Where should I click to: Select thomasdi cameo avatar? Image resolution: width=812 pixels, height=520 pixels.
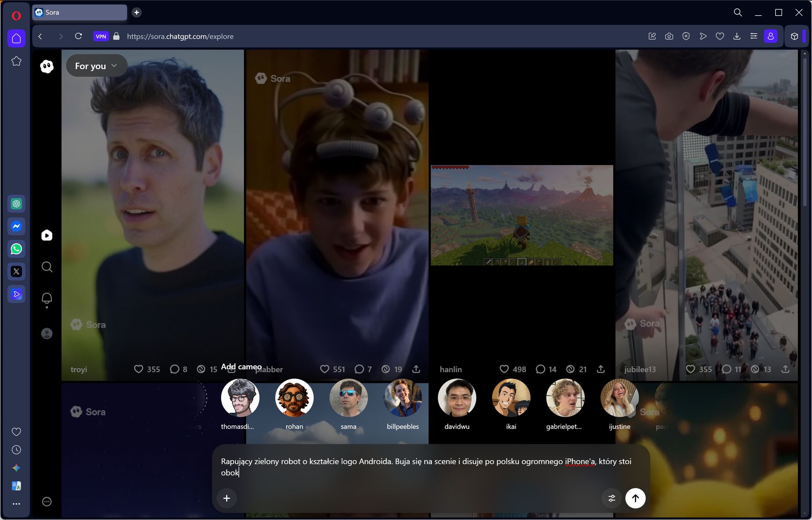pyautogui.click(x=240, y=398)
